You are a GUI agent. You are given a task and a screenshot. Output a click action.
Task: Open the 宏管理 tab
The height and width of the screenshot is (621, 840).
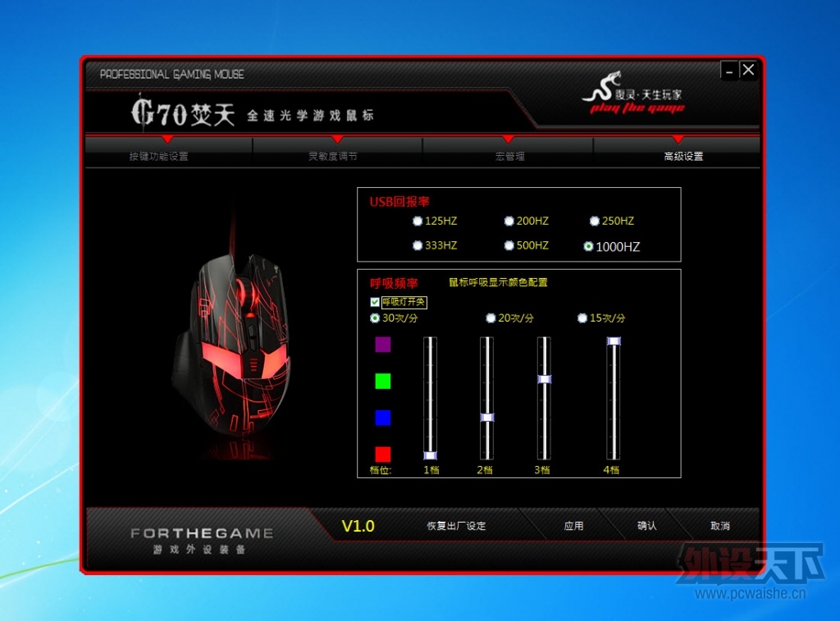pos(509,156)
